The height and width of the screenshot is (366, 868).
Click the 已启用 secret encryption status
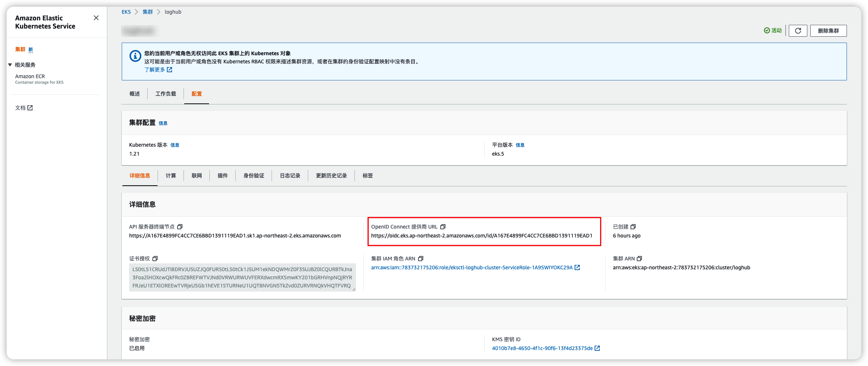[x=137, y=348]
